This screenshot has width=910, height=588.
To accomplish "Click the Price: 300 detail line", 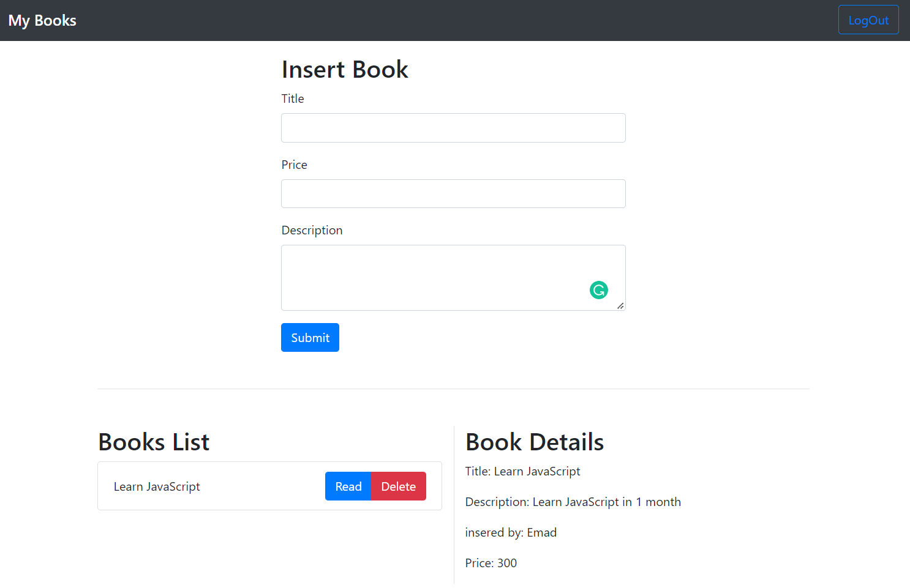I will point(491,563).
